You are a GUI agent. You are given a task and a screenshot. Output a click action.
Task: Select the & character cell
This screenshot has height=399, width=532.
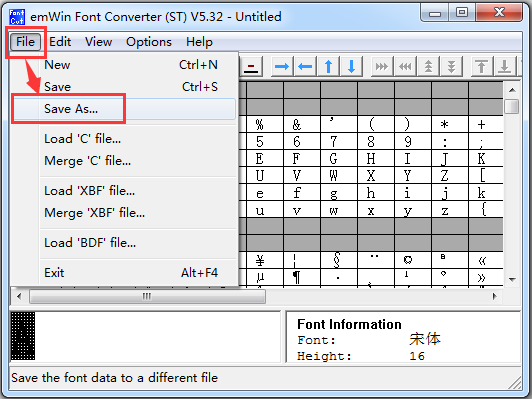pos(302,124)
